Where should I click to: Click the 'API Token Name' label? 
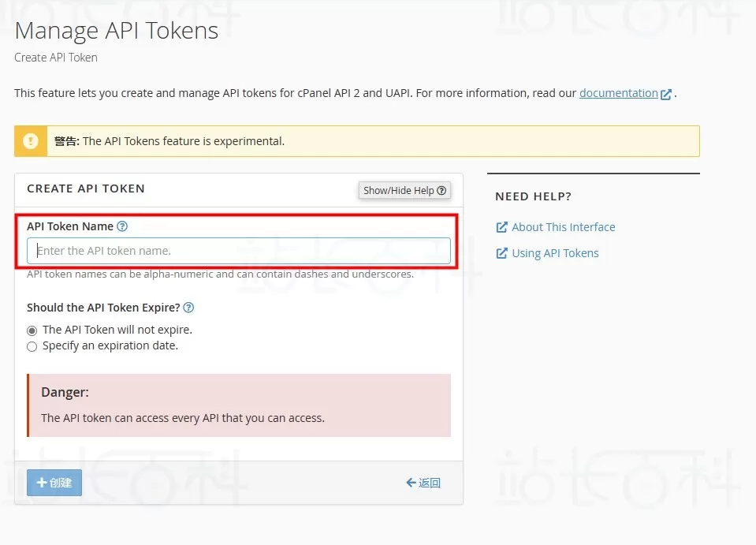[70, 226]
